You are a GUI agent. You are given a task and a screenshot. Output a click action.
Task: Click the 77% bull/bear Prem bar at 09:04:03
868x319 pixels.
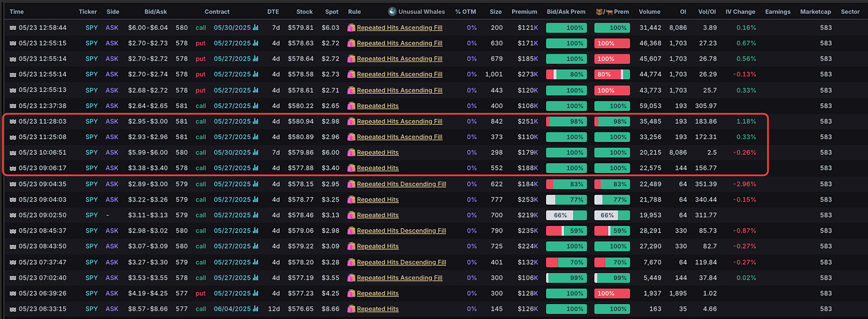(x=612, y=200)
